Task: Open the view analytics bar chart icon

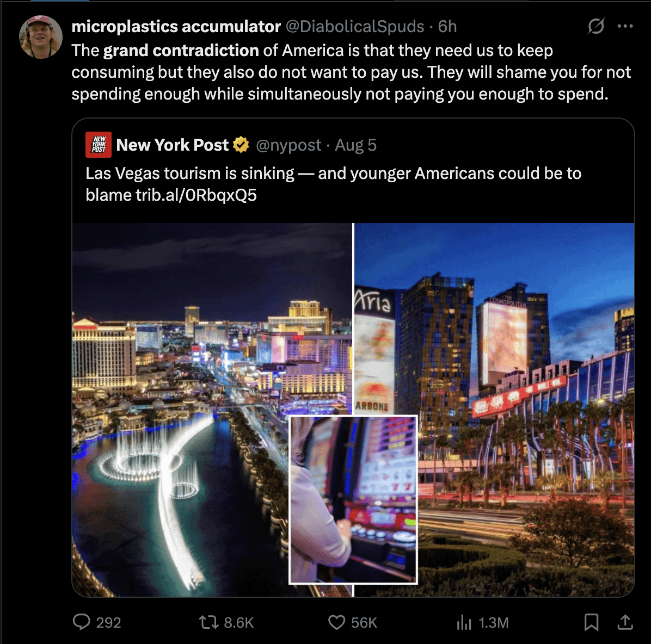Action: click(464, 622)
